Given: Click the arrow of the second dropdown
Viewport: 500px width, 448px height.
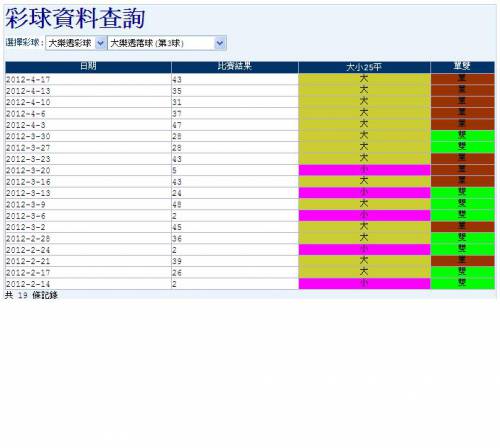Looking at the screenshot, I should (220, 43).
